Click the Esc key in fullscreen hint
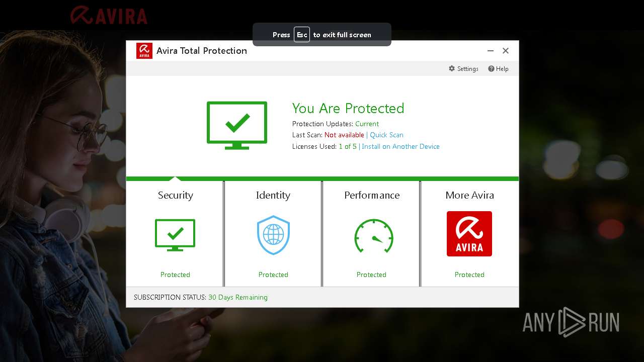The height and width of the screenshot is (362, 644). 302,35
